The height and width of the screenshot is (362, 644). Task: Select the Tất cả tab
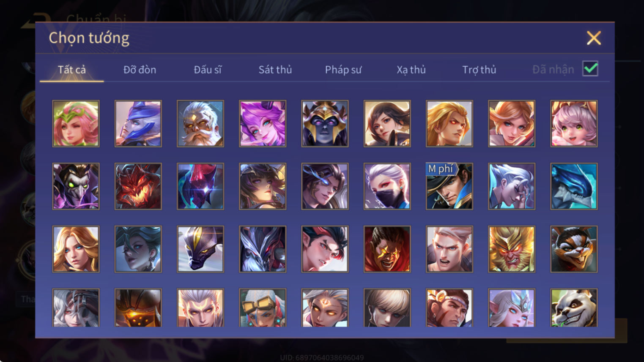point(72,69)
